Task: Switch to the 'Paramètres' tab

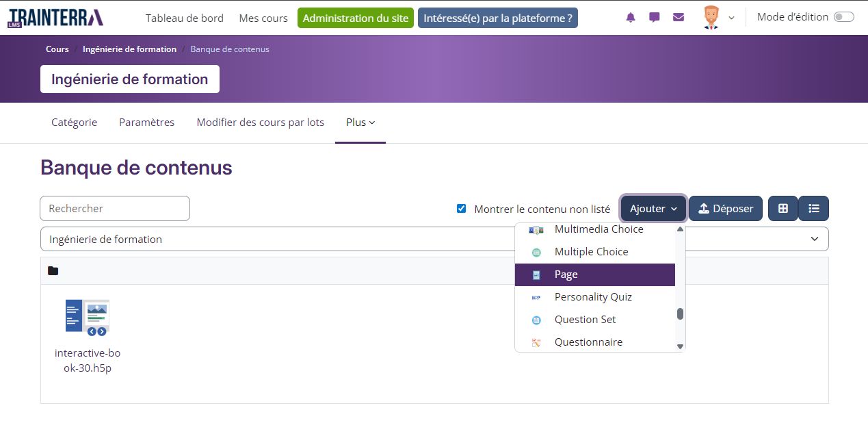Action: click(146, 122)
